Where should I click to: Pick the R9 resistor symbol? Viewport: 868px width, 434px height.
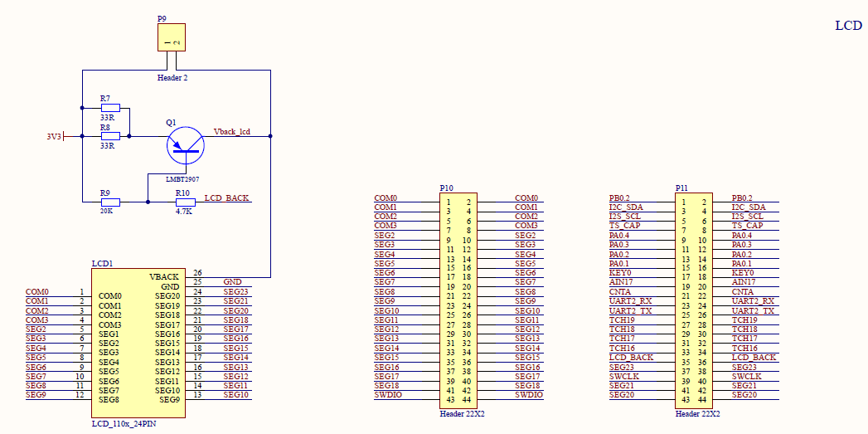point(110,202)
